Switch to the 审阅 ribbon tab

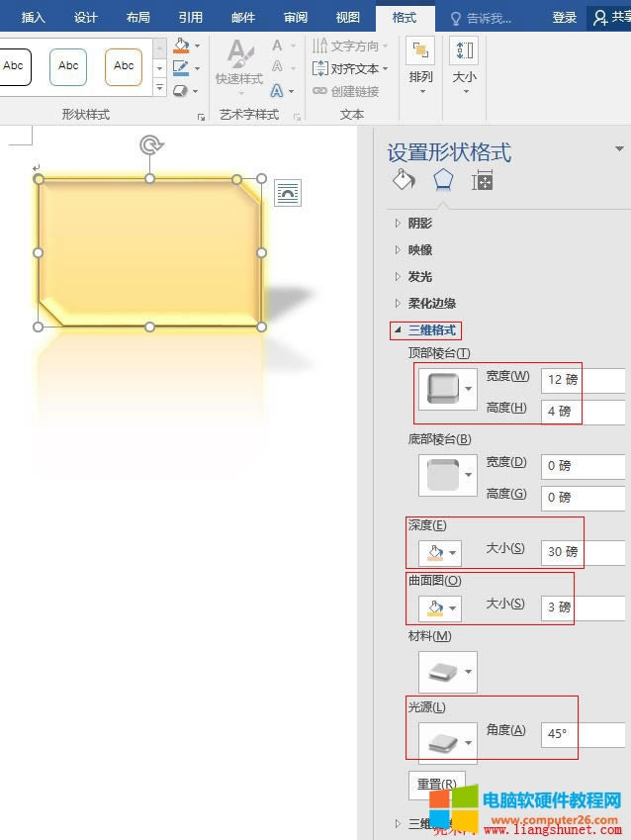pyautogui.click(x=296, y=18)
